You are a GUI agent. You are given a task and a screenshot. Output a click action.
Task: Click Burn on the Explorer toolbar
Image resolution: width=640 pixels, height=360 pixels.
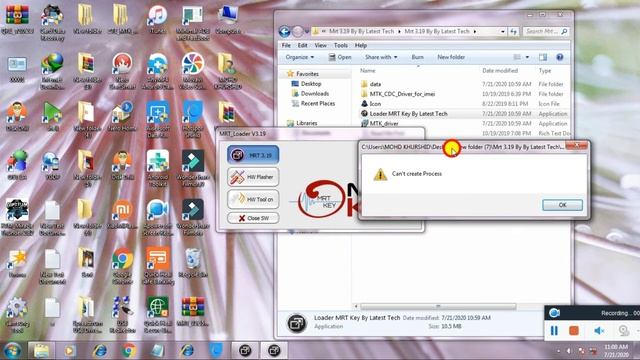418,57
